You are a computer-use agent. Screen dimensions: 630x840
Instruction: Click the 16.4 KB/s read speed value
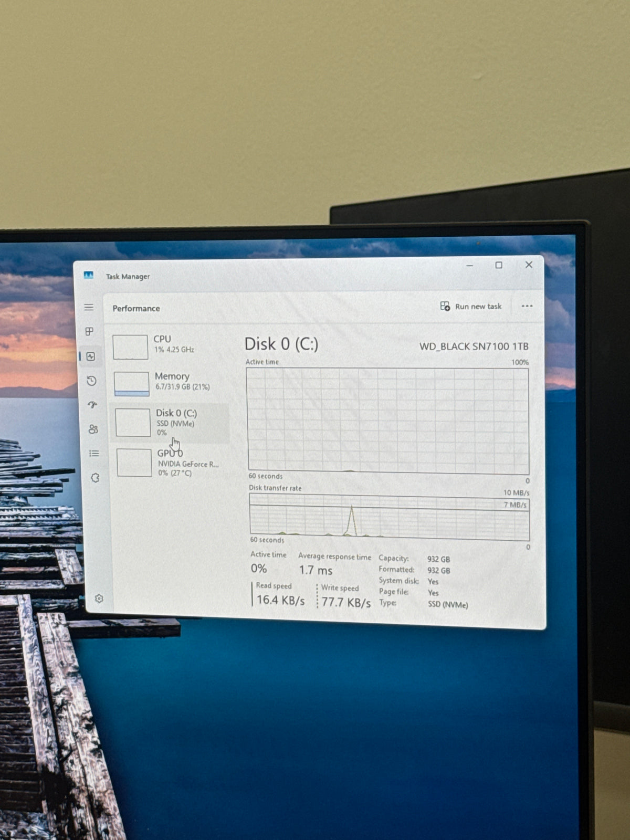tap(280, 600)
